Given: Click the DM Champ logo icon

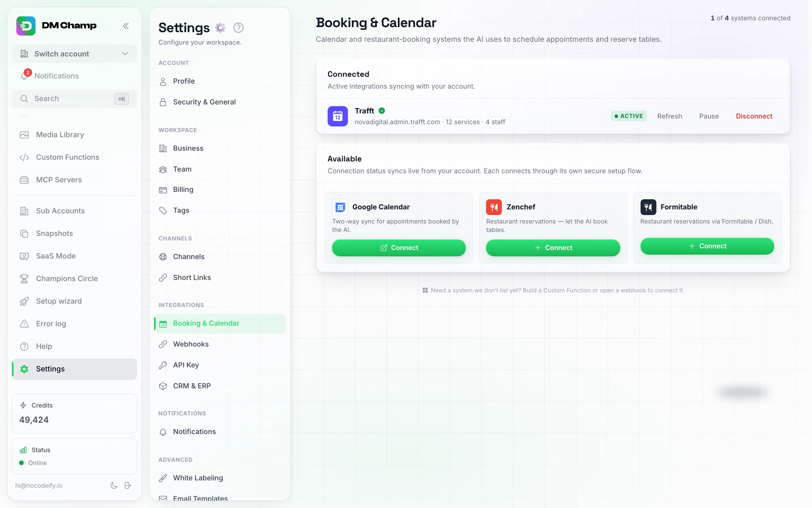Looking at the screenshot, I should click(x=26, y=26).
